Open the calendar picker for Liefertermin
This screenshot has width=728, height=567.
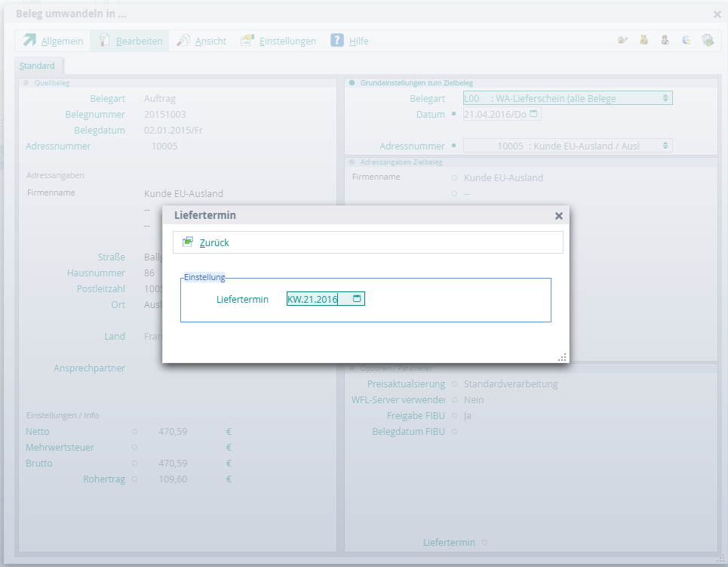pos(357,299)
